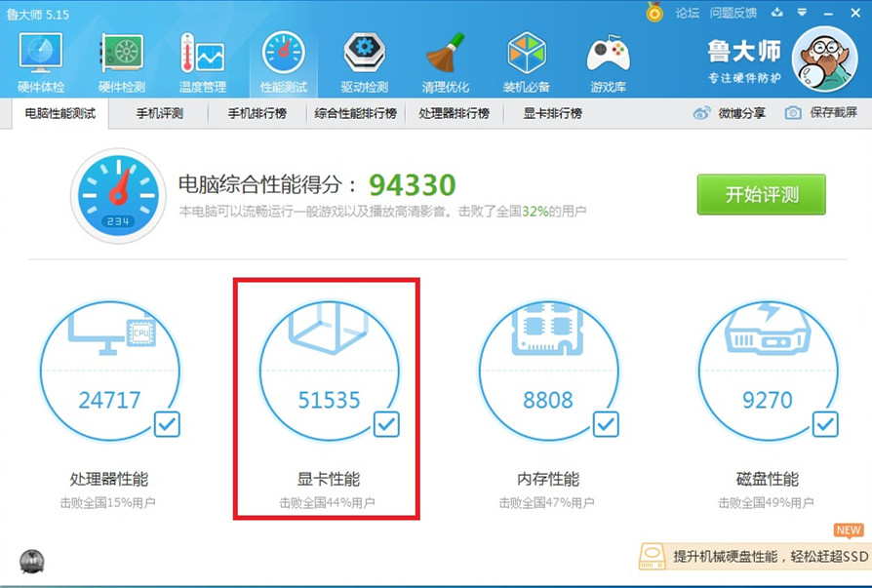The height and width of the screenshot is (588, 872).
Task: Click the orange NEW badge
Action: (x=849, y=530)
